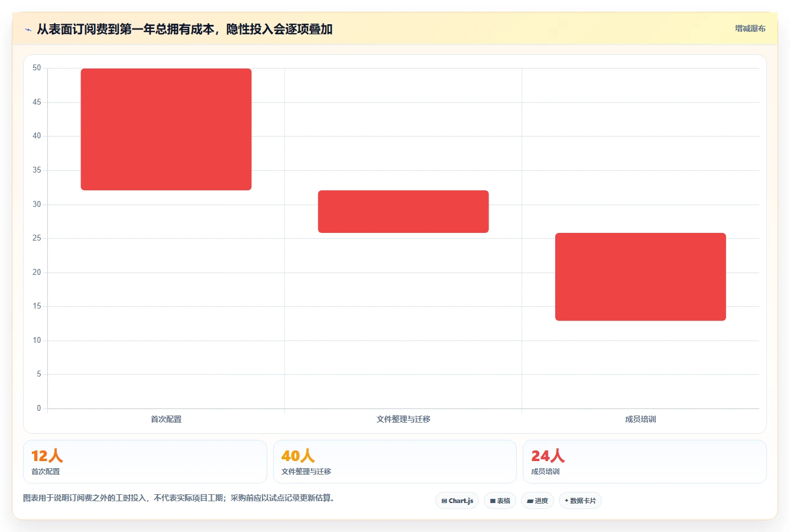Click the 成员培训 x-axis label
Viewport: 790px width, 532px height.
coord(640,419)
